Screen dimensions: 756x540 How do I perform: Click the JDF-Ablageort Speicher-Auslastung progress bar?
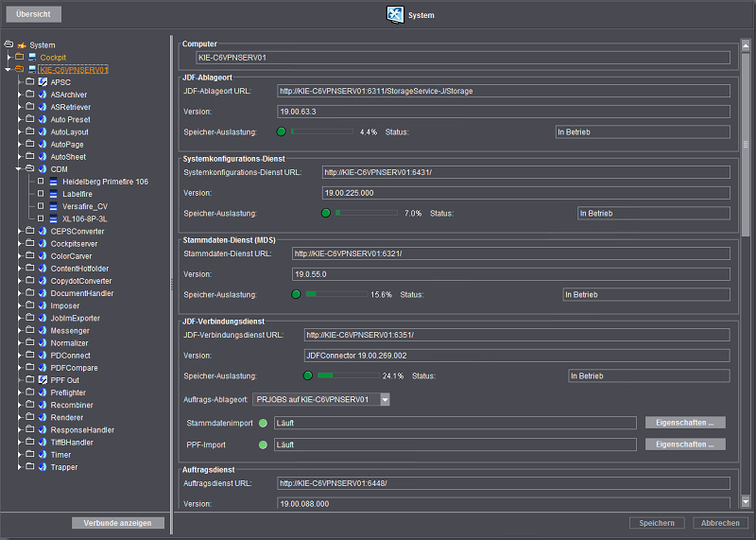point(321,132)
